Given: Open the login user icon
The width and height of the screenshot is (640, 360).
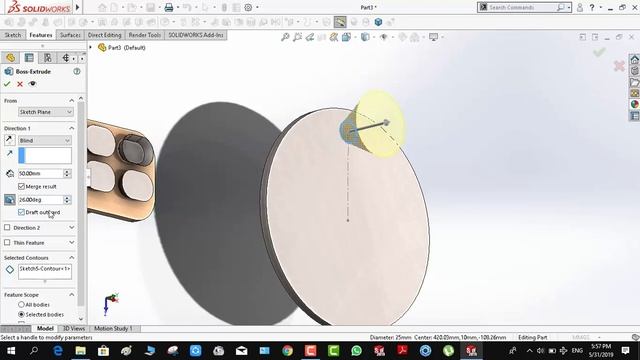Looking at the screenshot, I should click(x=580, y=7).
